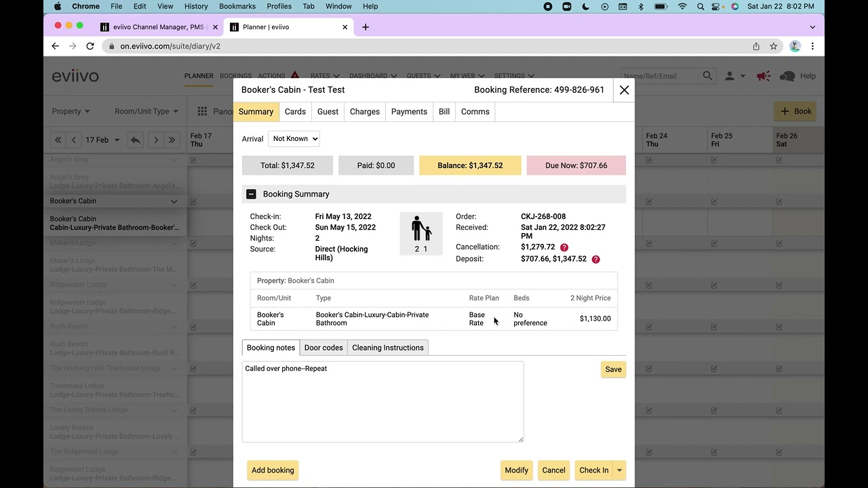Click the eviivo logo
Screen dimensions: 868x488
[75, 76]
